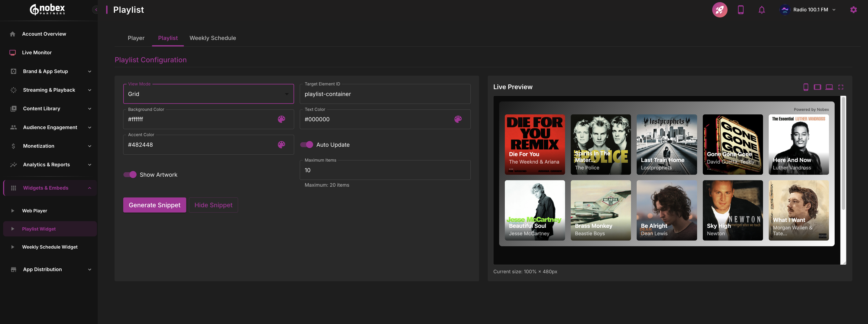
Task: Switch preview to mobile phone size
Action: (806, 87)
